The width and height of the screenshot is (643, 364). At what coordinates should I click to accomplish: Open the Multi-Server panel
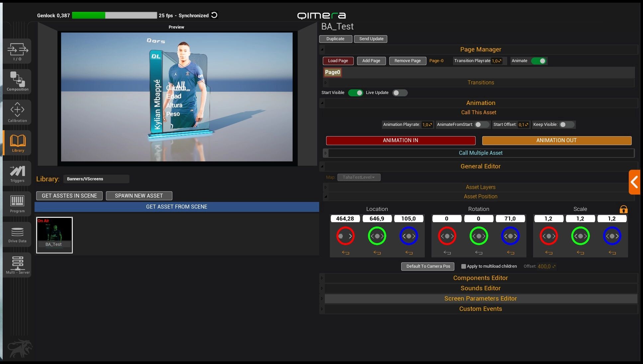coord(17,265)
